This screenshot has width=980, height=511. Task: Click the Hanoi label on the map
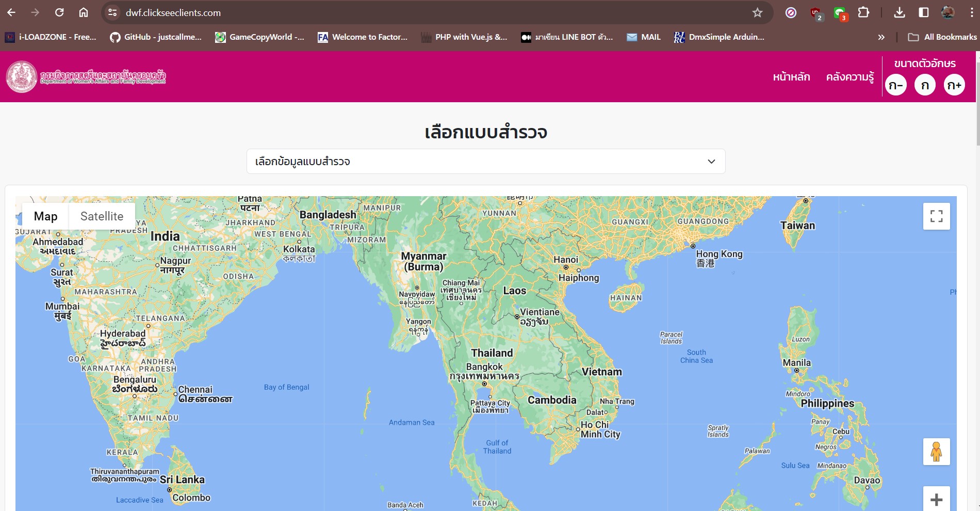(566, 260)
